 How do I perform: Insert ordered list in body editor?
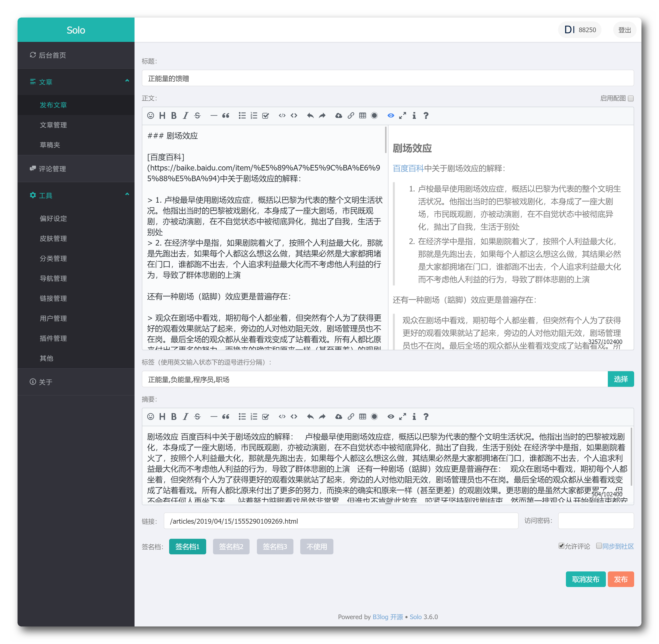pos(254,116)
